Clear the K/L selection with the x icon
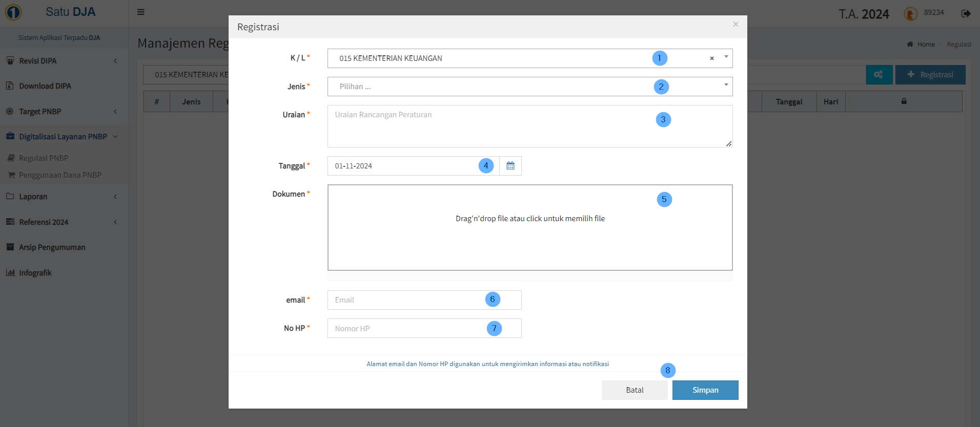 711,58
